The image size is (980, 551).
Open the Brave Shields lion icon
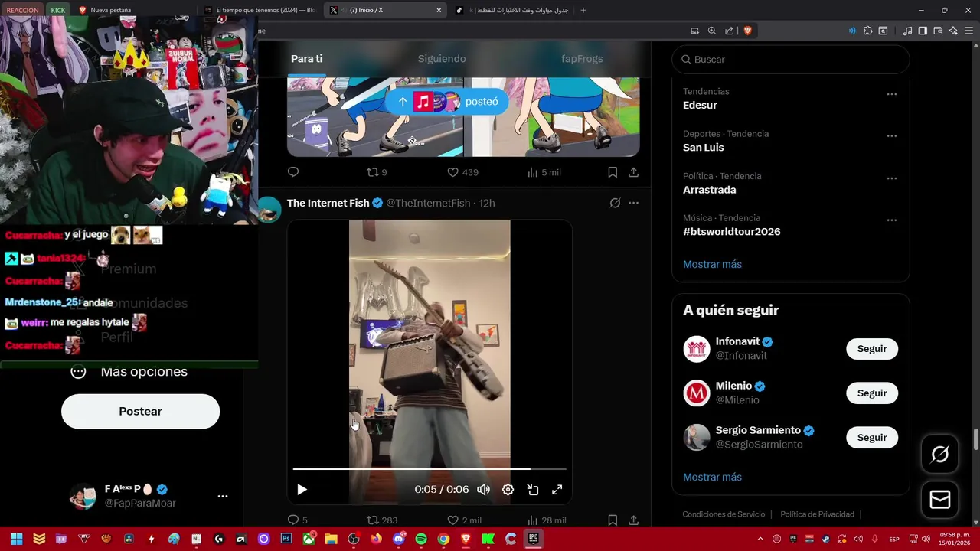pyautogui.click(x=748, y=31)
